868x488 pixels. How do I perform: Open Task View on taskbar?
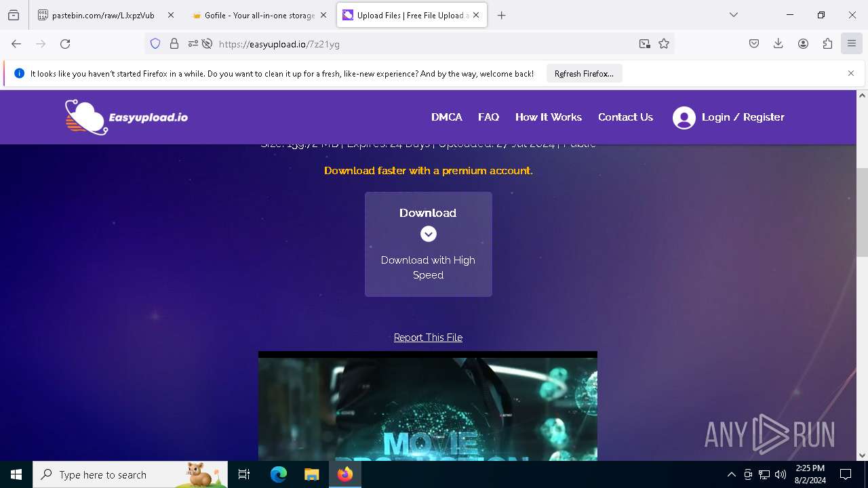[x=244, y=474]
